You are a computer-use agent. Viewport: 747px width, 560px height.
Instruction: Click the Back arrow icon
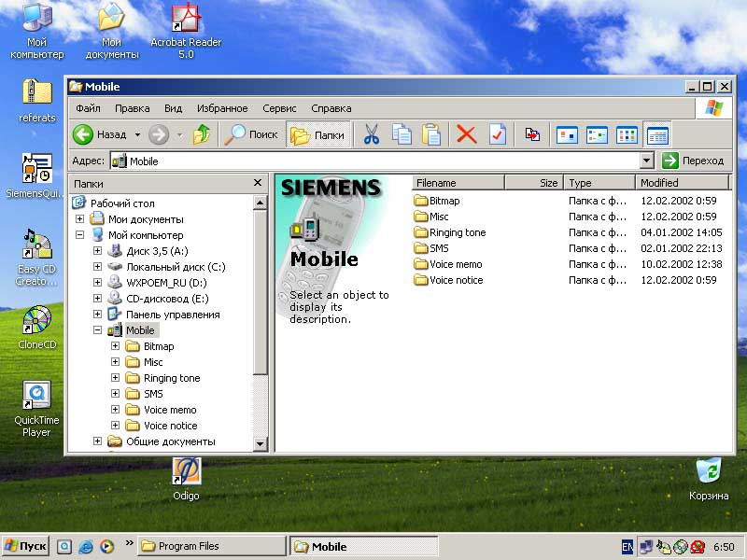(83, 134)
